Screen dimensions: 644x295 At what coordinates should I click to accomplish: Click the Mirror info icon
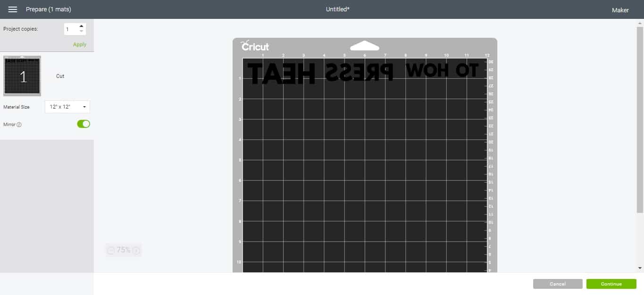pyautogui.click(x=19, y=125)
